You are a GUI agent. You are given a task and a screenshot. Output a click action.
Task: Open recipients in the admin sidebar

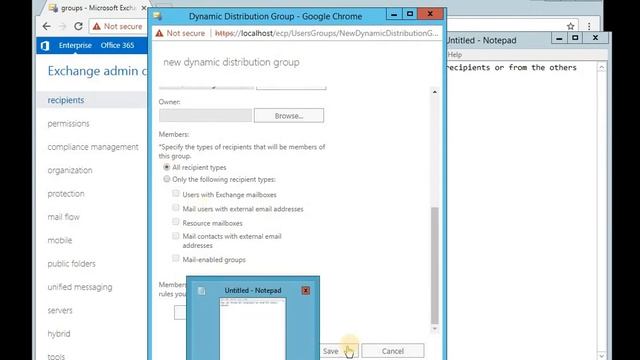[66, 100]
